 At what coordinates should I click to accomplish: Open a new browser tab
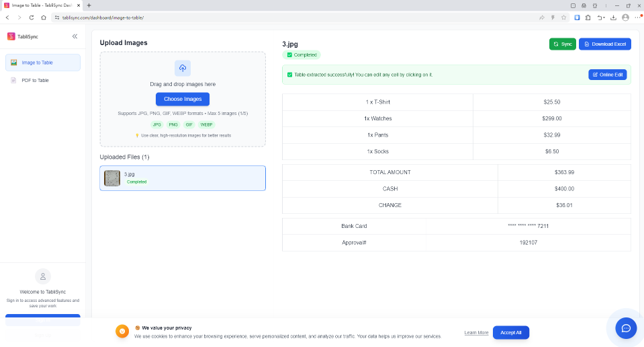[x=89, y=5]
